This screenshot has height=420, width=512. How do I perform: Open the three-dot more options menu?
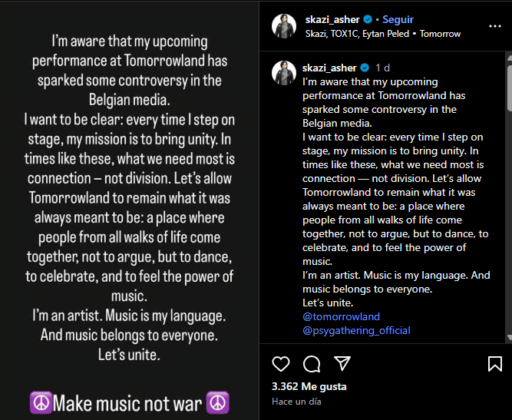coord(494,27)
